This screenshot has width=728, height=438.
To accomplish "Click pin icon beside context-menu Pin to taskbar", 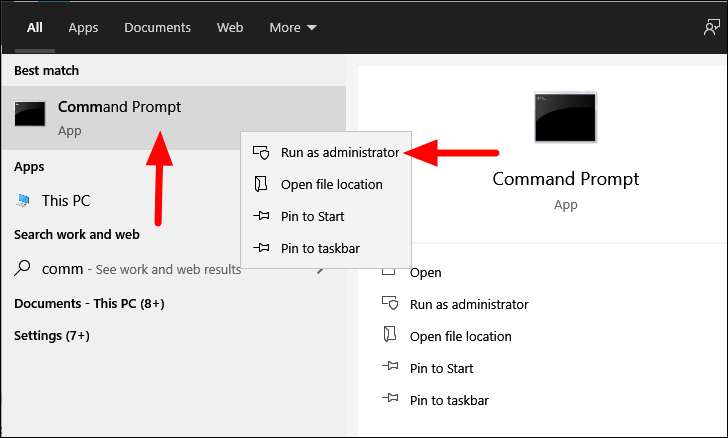I will click(x=261, y=248).
